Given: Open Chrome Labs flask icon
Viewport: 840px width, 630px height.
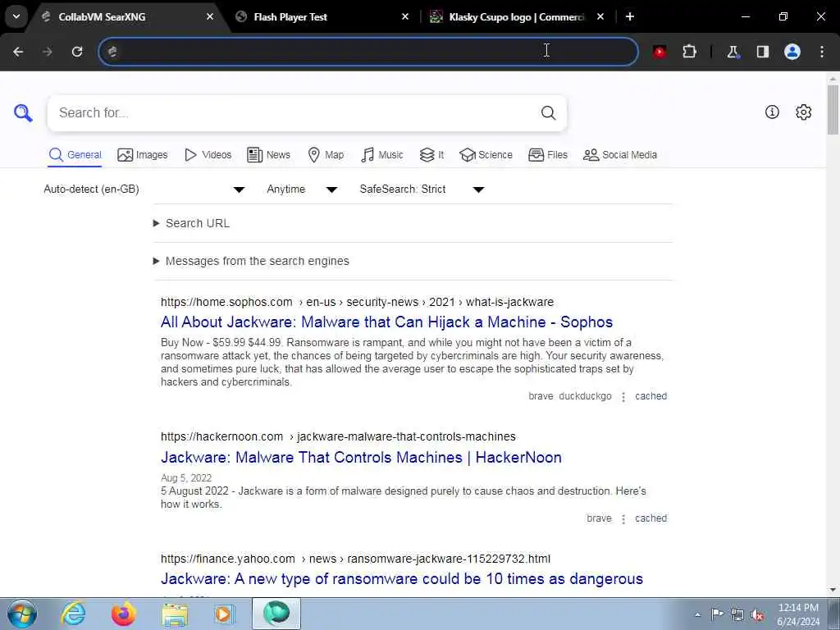Looking at the screenshot, I should click(733, 52).
